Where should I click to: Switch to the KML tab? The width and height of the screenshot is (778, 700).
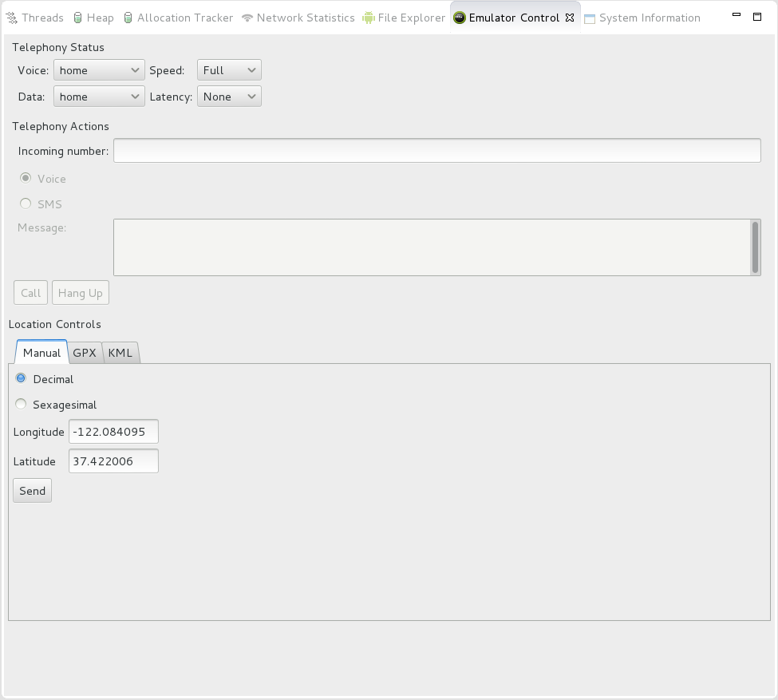[x=120, y=353]
